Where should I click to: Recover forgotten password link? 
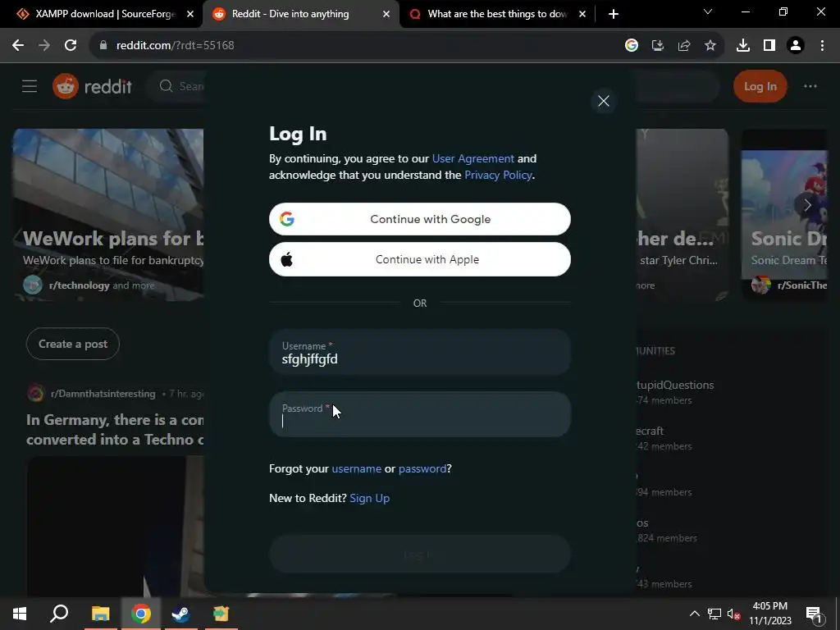tap(422, 468)
